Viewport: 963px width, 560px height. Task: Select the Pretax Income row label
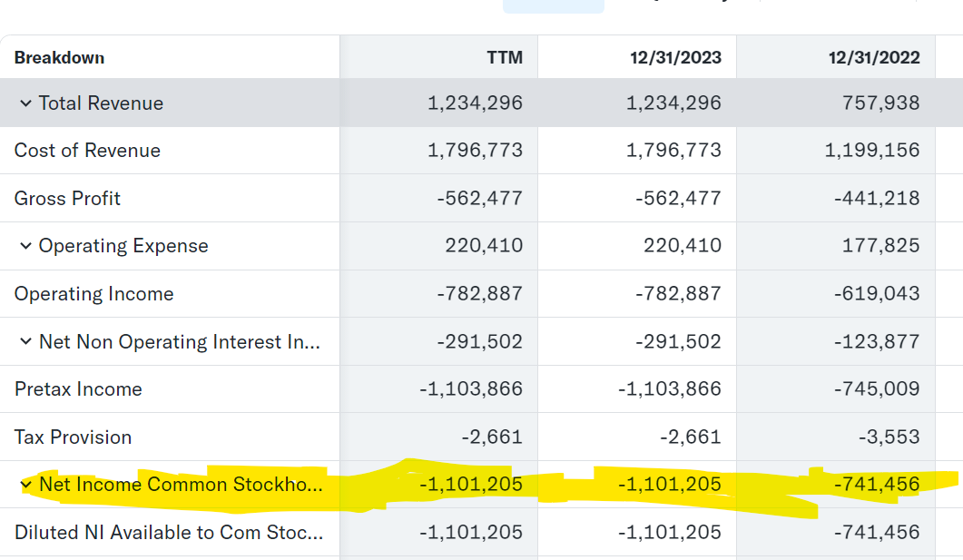78,389
